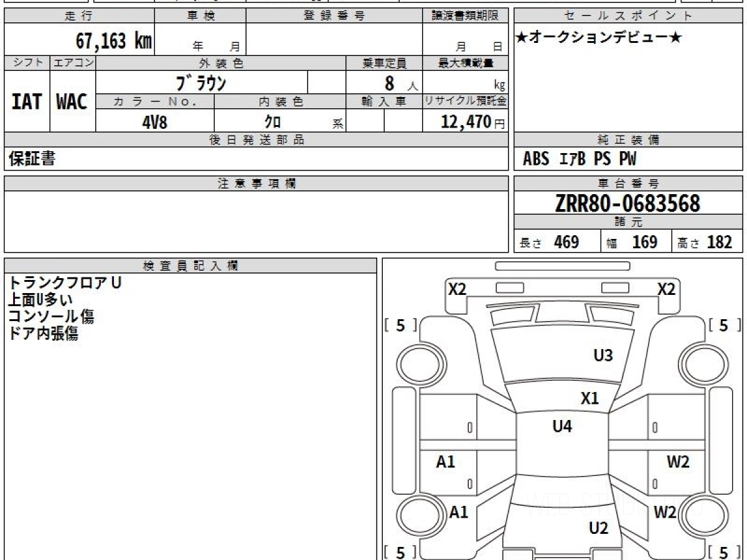This screenshot has width=747, height=560.
Task: Select the セールスポイント header
Action: tap(629, 16)
